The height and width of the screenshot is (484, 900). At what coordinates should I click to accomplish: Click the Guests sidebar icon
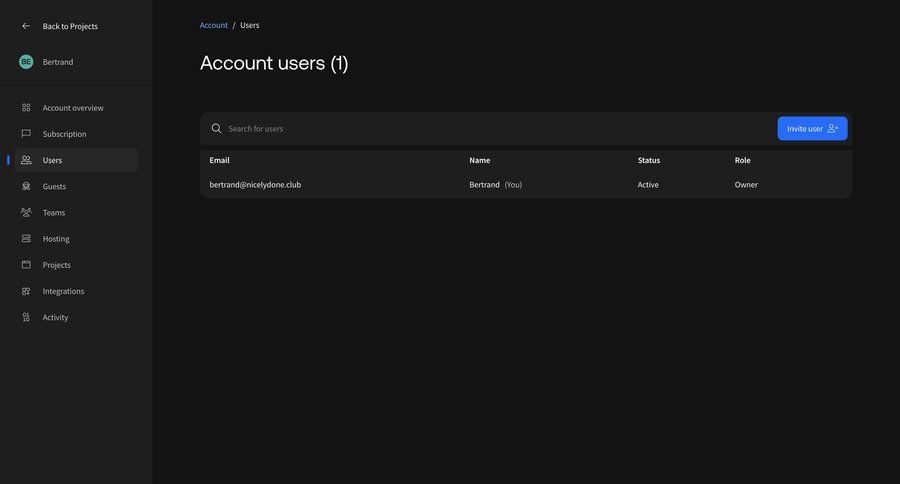coord(26,186)
